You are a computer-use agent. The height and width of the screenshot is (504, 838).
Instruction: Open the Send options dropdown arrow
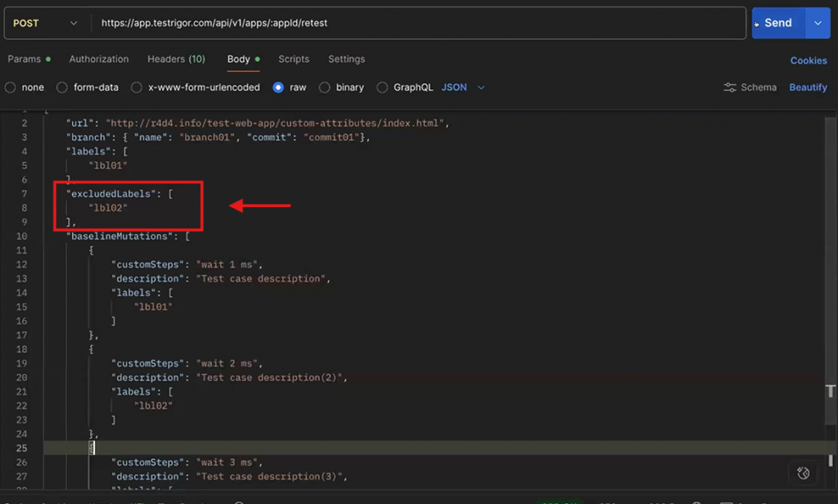[818, 23]
